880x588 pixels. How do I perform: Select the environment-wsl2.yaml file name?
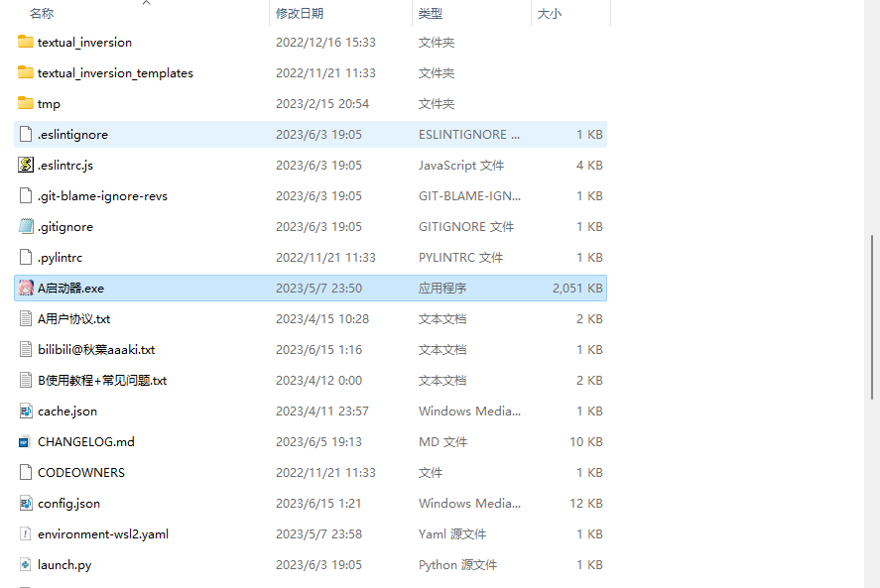(x=103, y=534)
